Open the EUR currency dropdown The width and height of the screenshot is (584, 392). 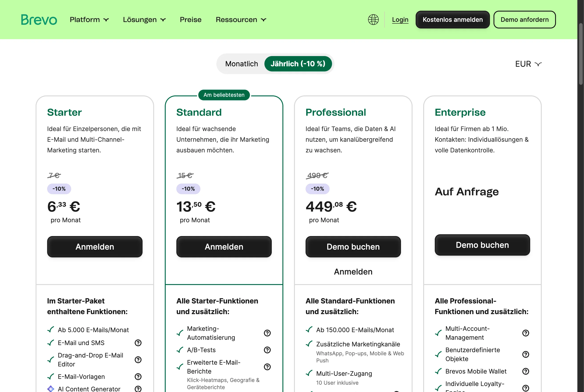click(528, 64)
